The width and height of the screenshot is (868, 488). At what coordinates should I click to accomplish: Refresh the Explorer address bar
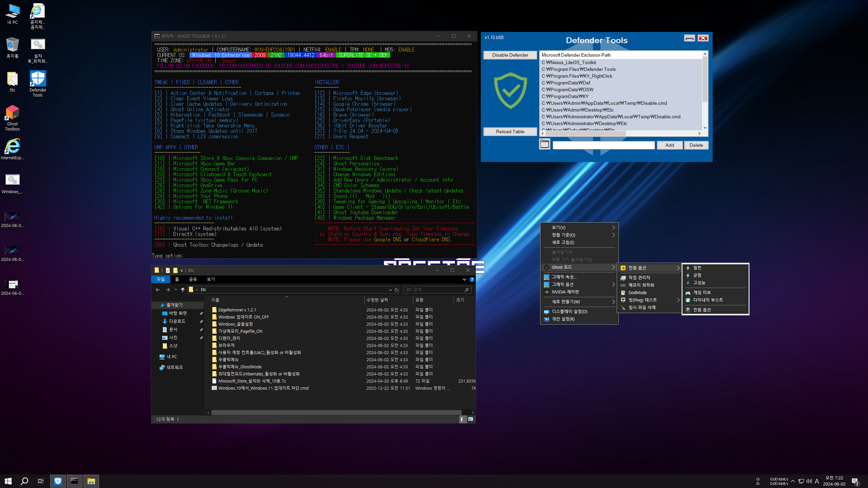396,290
